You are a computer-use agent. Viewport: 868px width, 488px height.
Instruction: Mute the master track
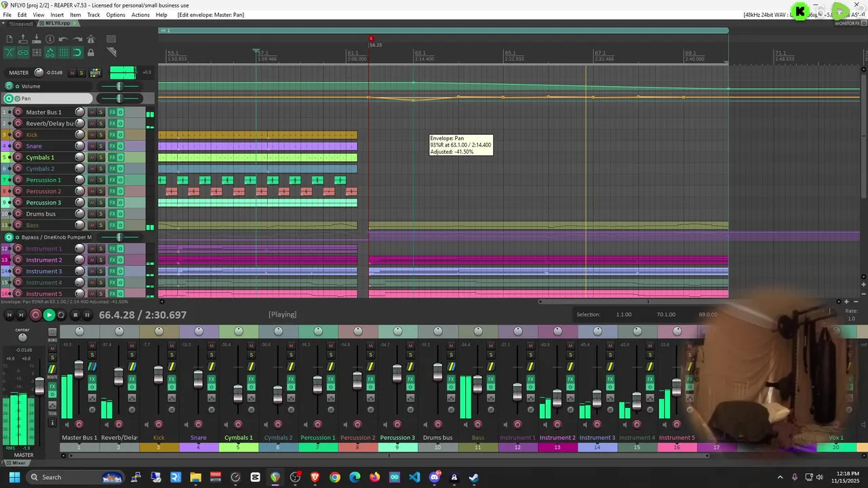(x=73, y=73)
